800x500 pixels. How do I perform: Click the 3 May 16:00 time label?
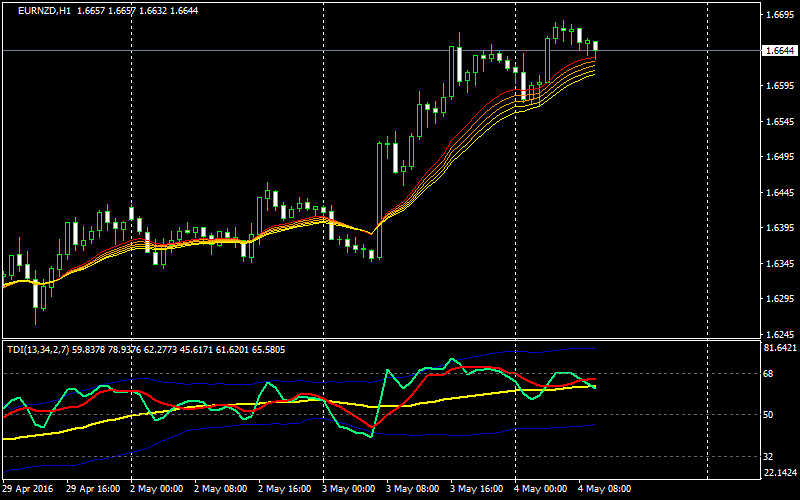[477, 489]
